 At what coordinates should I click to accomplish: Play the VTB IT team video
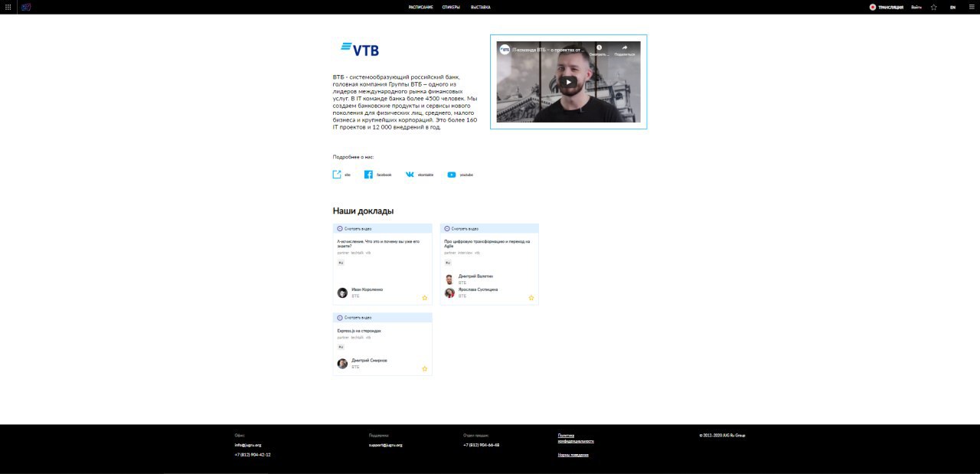click(568, 82)
